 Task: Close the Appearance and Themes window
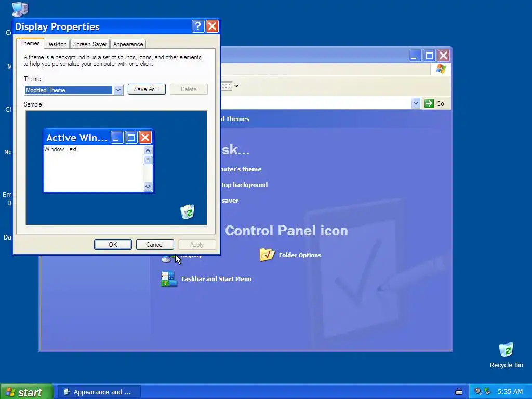coord(443,55)
